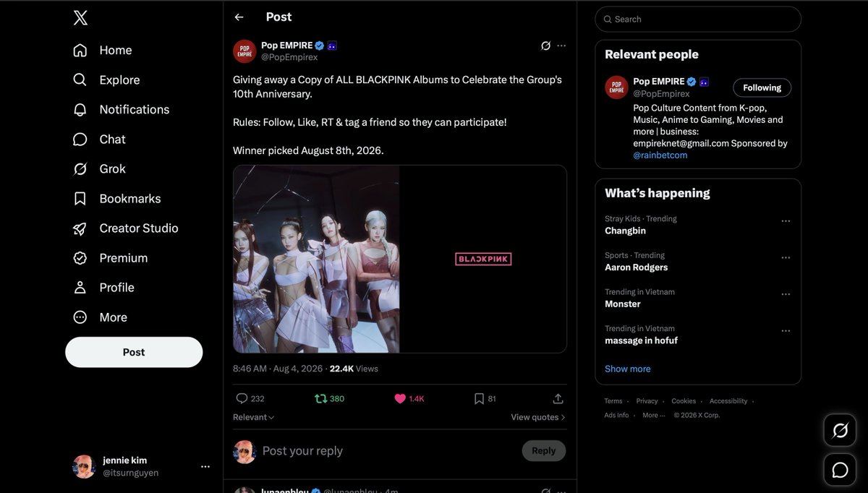Click the jennie kim account avatar
Image resolution: width=868 pixels, height=493 pixels.
(84, 467)
